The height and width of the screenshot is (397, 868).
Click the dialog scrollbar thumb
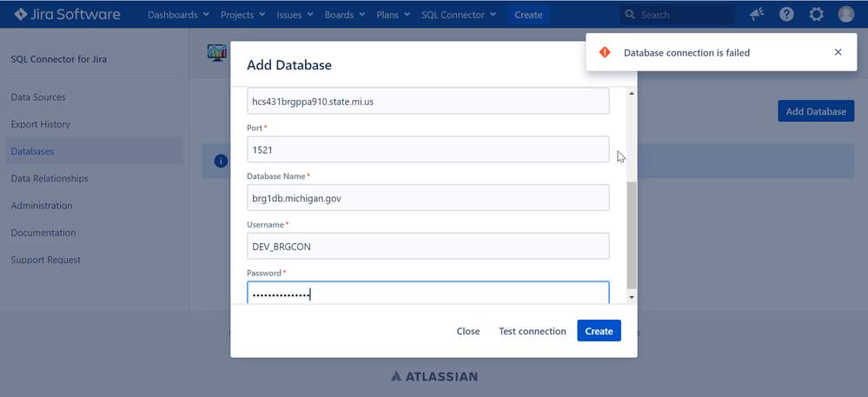(632, 235)
